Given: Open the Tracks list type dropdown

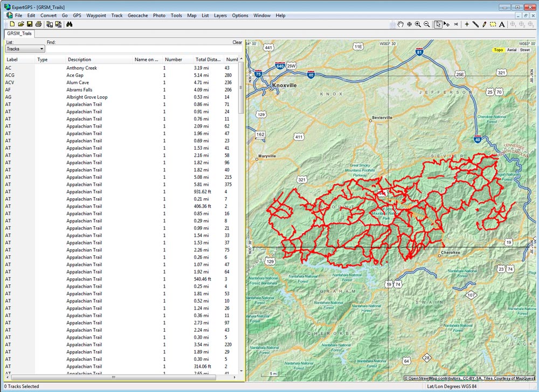Looking at the screenshot, I should tap(25, 49).
